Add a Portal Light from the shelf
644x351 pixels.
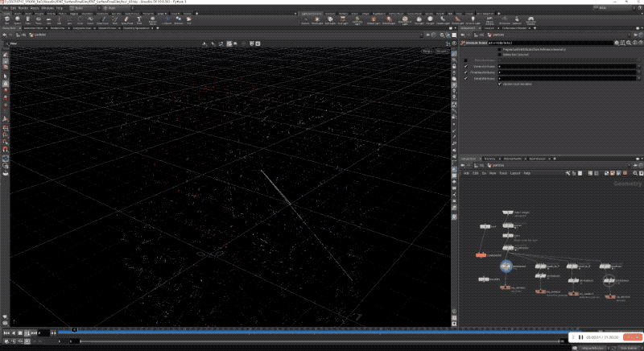[457, 19]
